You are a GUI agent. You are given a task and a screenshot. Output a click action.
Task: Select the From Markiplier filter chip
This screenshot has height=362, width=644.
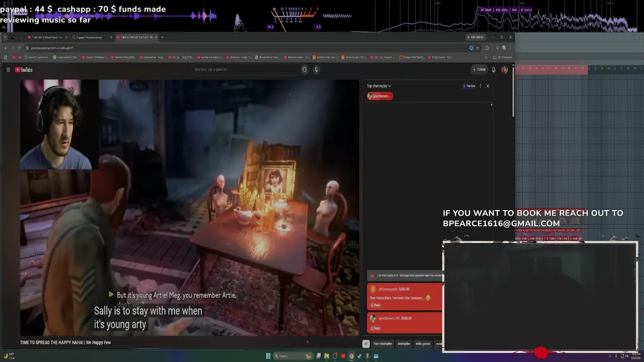(x=383, y=344)
